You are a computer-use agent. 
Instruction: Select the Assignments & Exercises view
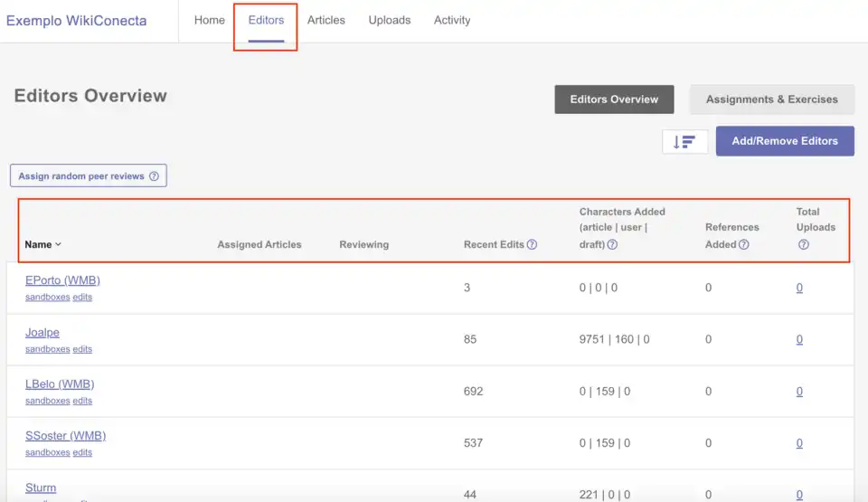tap(771, 99)
